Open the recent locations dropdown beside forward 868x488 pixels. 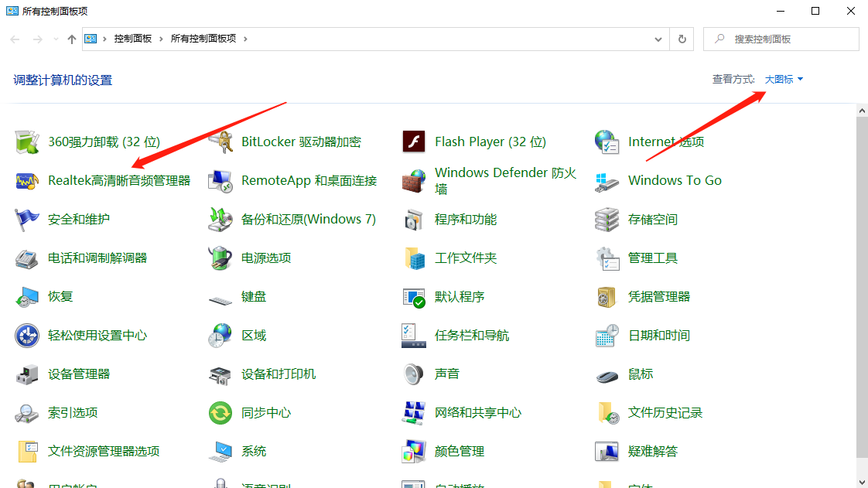point(56,39)
